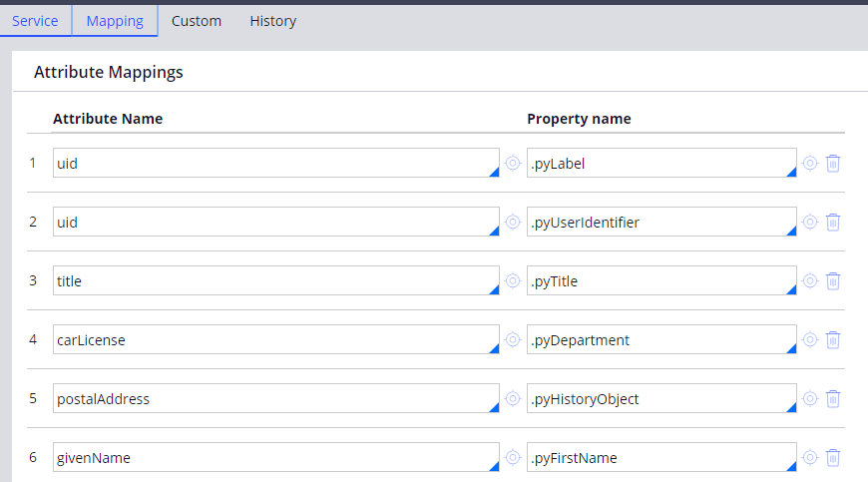Click into the .pyTitle property name field
The height and width of the screenshot is (482, 868).
point(661,280)
